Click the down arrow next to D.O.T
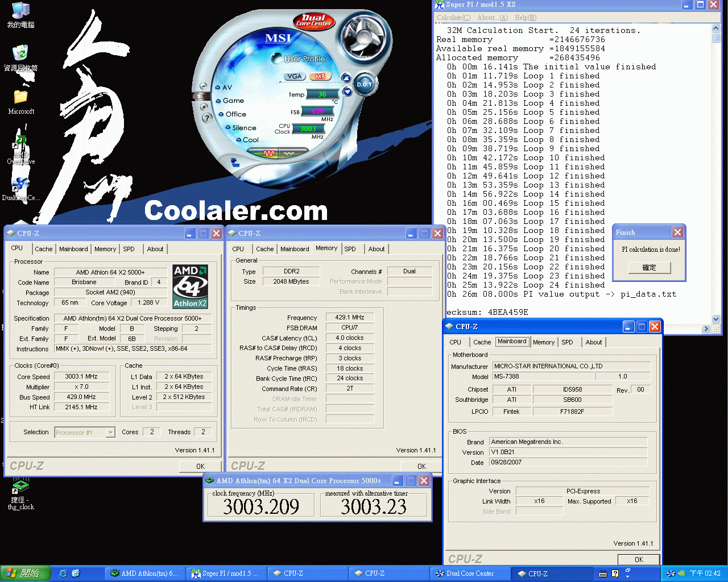Screen dimensions: 728x582 [348, 92]
